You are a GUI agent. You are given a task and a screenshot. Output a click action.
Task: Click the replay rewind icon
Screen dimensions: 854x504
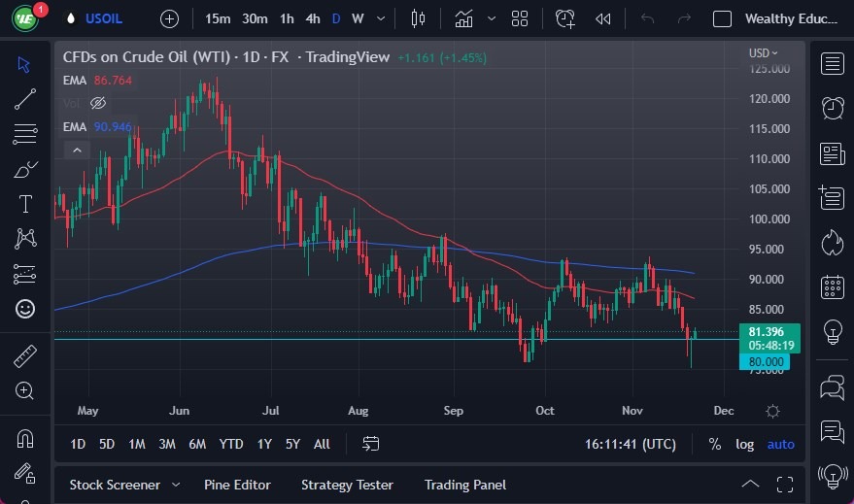click(x=603, y=18)
